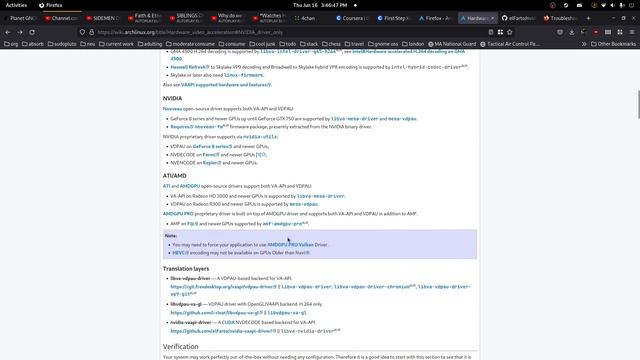Image resolution: width=640 pixels, height=360 pixels.
Task: Open the Tactical Air Control Pa... bookmark
Action: point(510,44)
